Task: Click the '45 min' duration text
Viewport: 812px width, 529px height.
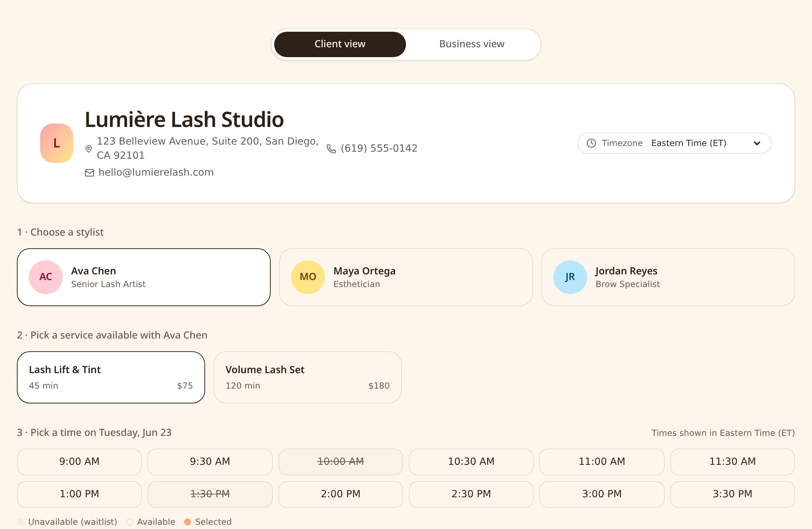Action: (44, 386)
